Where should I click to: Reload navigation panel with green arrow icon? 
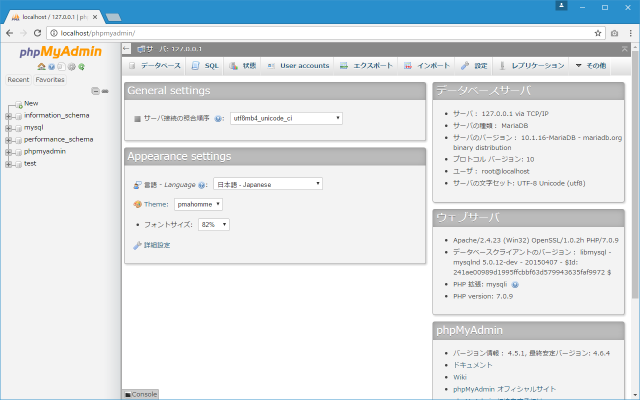(x=82, y=67)
